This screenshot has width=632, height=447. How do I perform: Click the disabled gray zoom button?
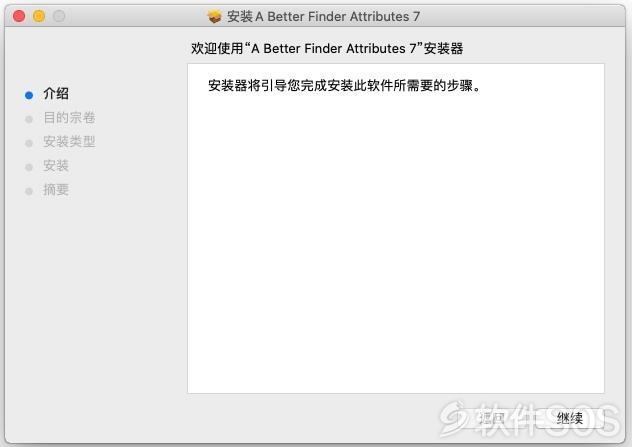tap(59, 16)
